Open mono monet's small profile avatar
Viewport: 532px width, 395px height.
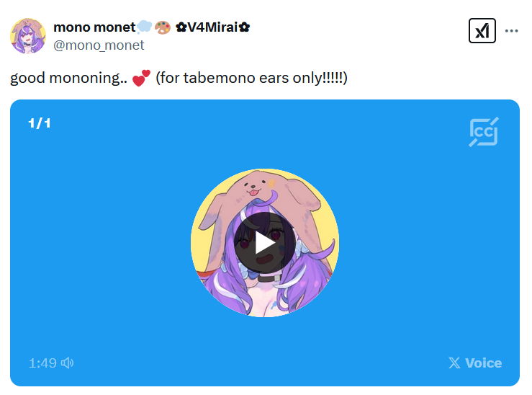pos(28,36)
